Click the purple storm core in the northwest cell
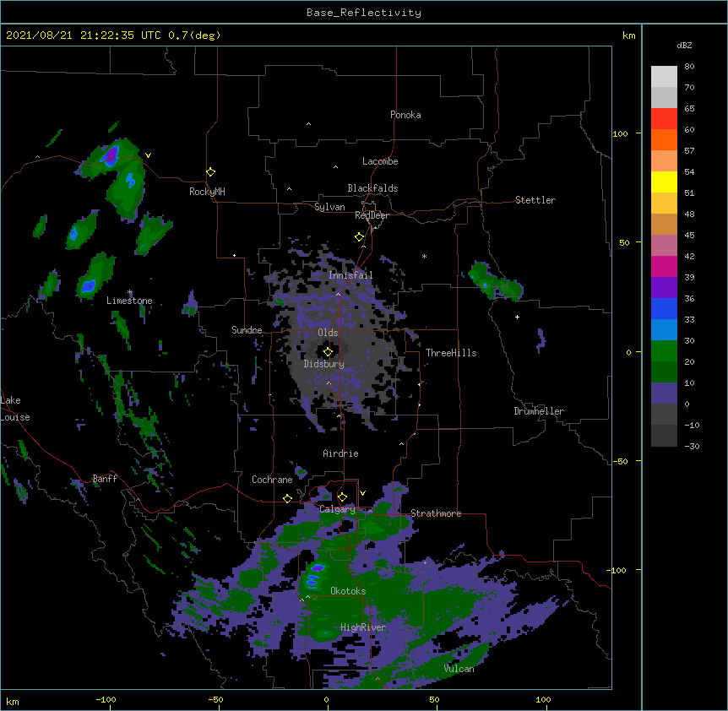Viewport: 728px width, 711px height. [111, 154]
